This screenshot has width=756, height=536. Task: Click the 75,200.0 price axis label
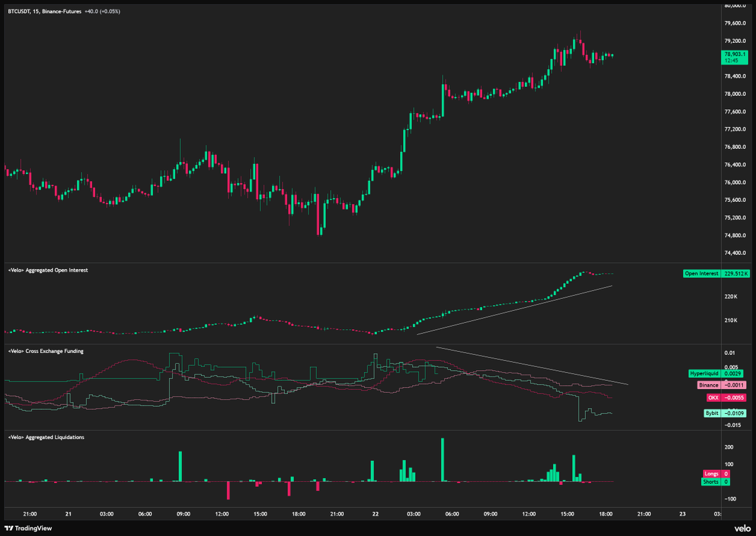(x=736, y=218)
